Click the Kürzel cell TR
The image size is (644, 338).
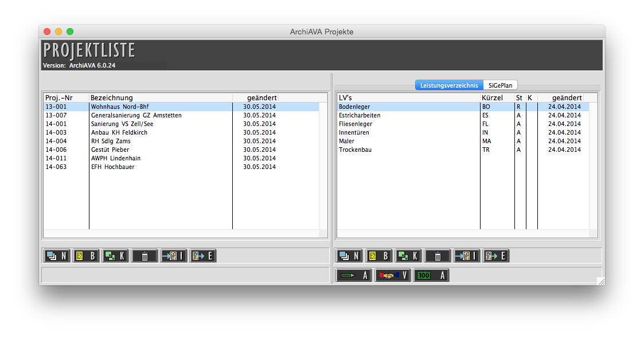[x=486, y=150]
